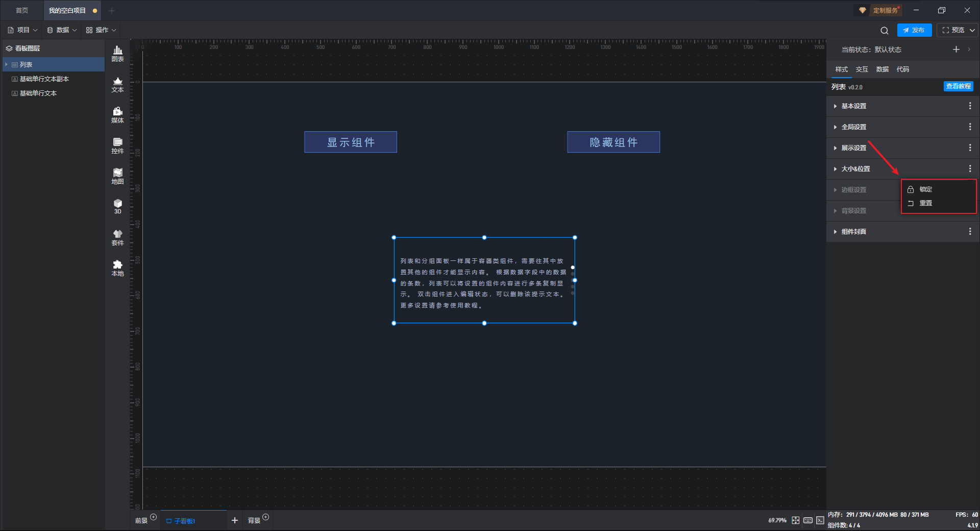Select the 基础单行文本副本 layer

coord(54,79)
